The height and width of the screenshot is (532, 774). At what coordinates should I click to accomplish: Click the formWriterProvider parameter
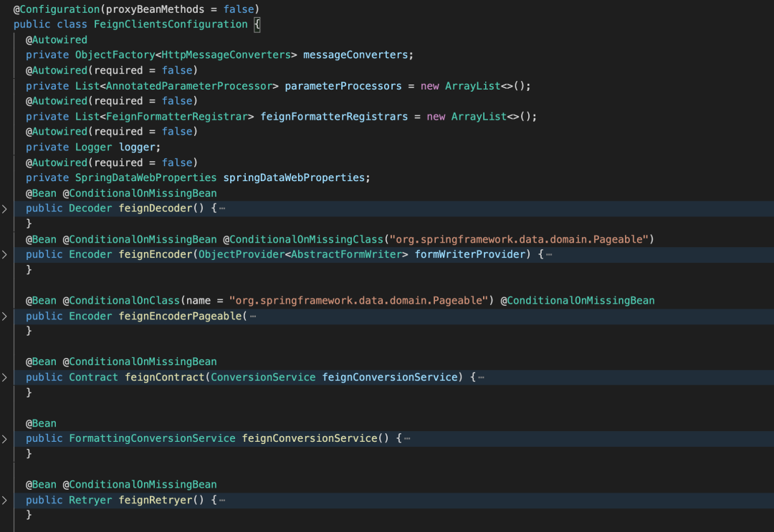click(469, 254)
